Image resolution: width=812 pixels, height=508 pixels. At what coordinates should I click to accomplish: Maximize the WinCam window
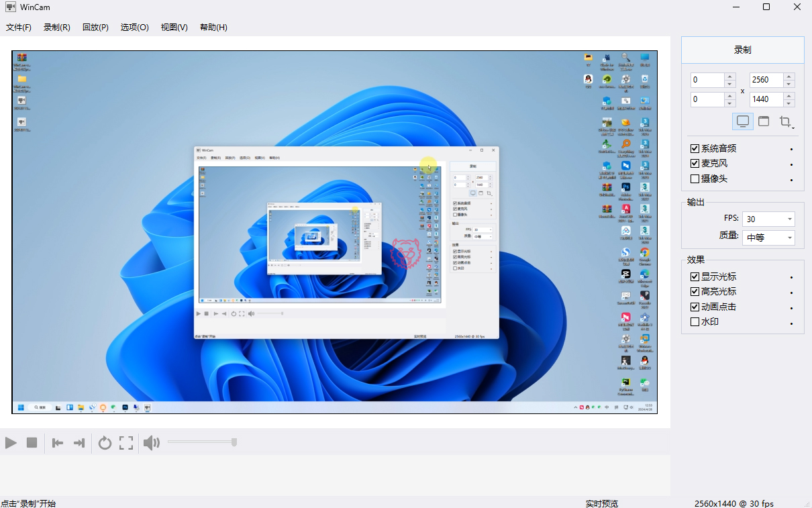(x=766, y=7)
